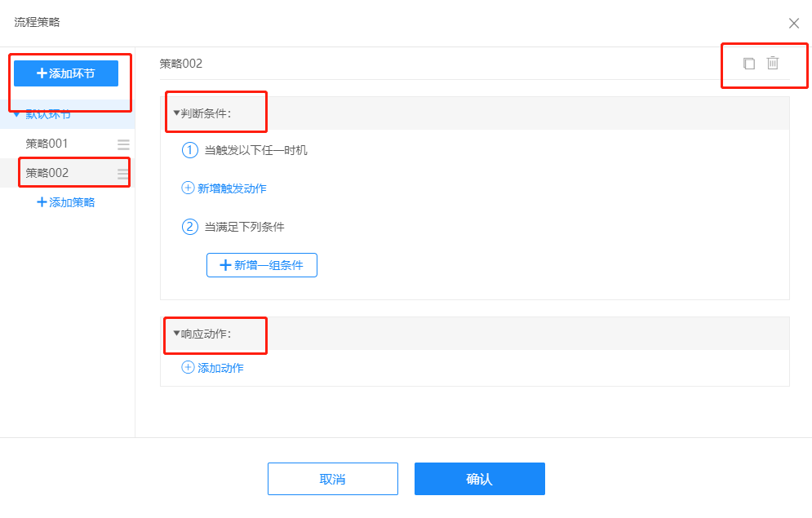
Task: Click the 取消 button
Action: click(x=332, y=479)
